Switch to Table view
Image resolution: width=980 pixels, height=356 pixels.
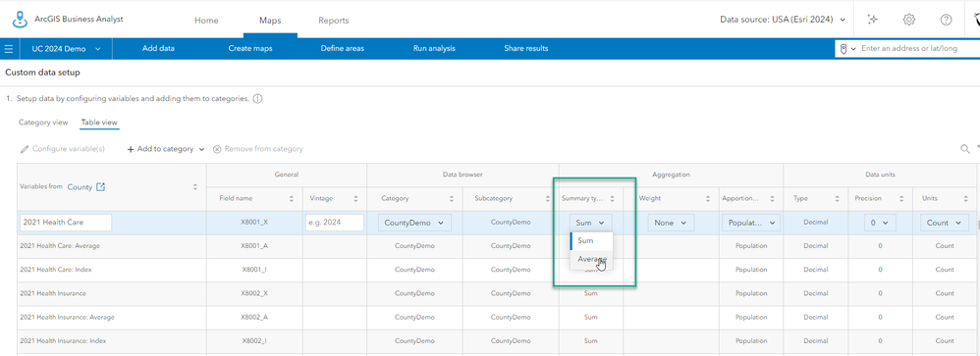[99, 123]
